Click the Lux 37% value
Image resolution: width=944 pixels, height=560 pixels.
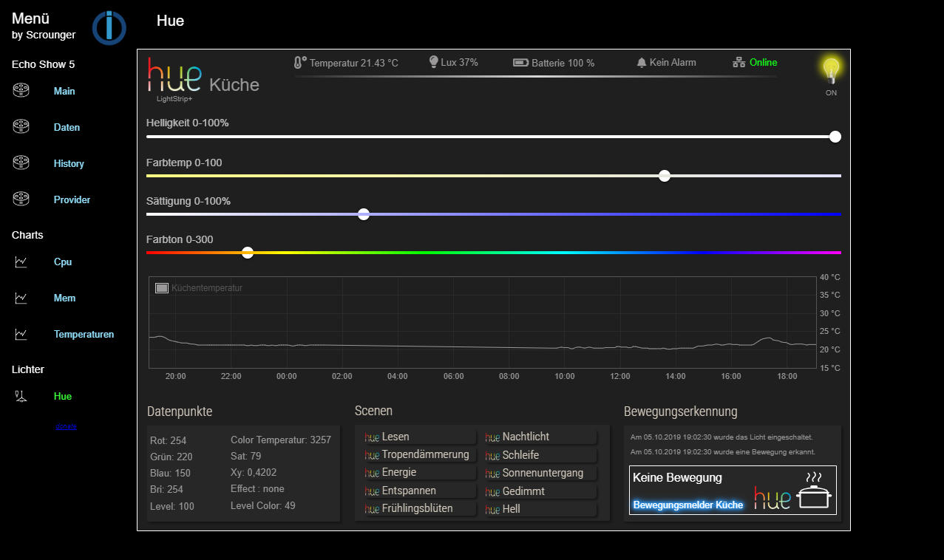459,62
